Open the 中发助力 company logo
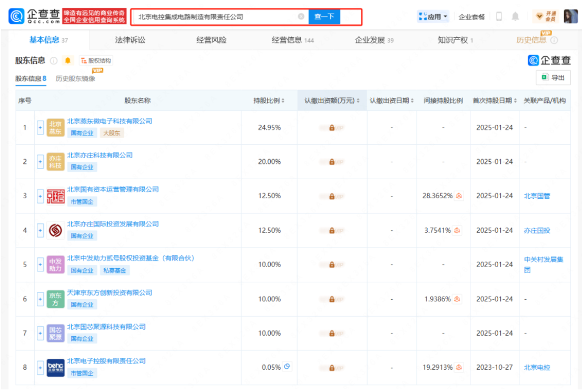Screen dimensions: 582x392 point(56,264)
